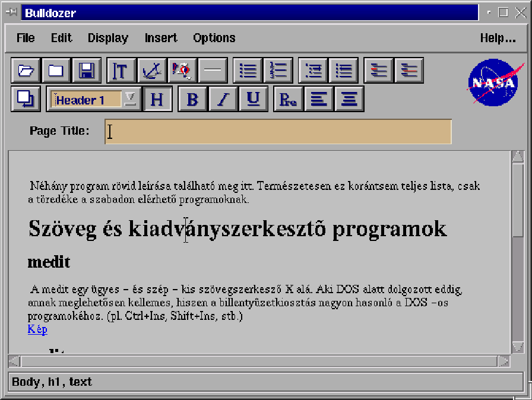Click the horizontal scrollbar track

coord(259,361)
